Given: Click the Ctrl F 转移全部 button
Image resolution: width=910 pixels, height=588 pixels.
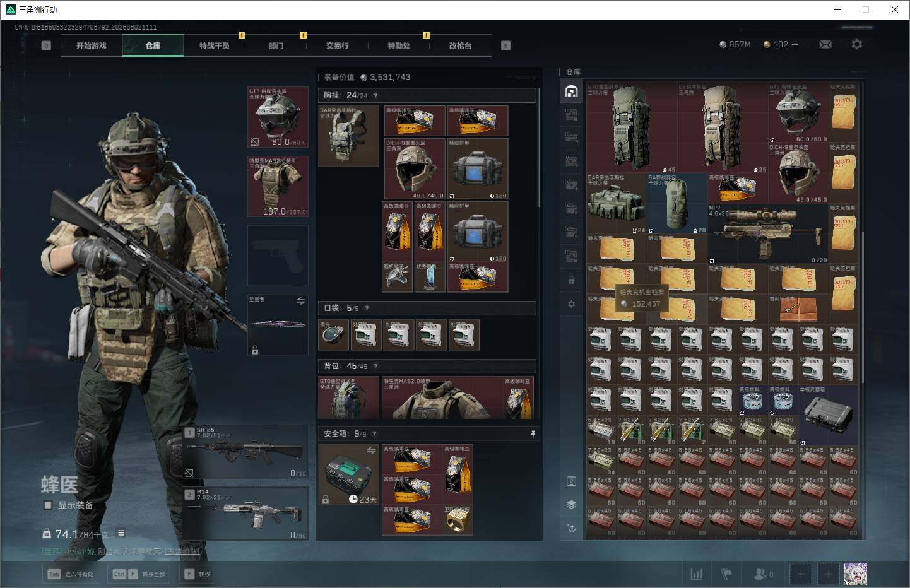Looking at the screenshot, I should [x=139, y=574].
